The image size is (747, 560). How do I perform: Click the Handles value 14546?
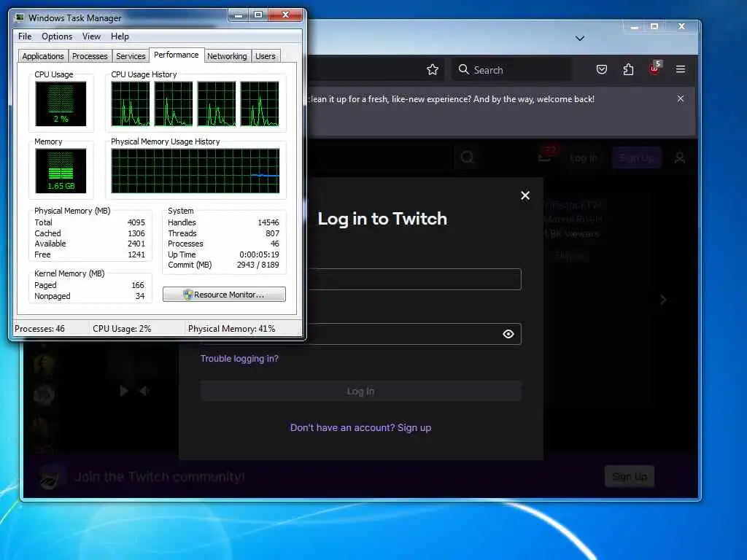[x=268, y=222]
